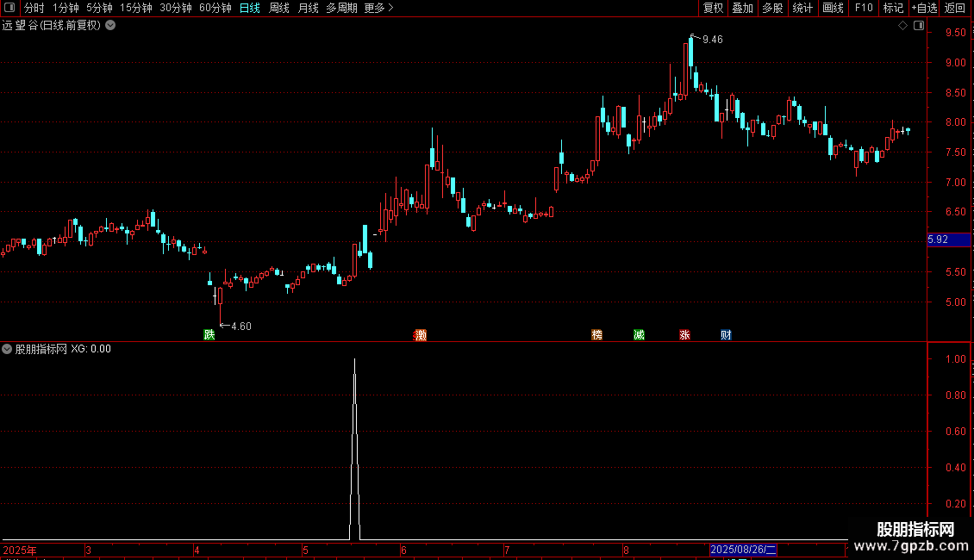Click the 4.60 low price label
Image resolution: width=974 pixels, height=560 pixels.
(x=241, y=327)
